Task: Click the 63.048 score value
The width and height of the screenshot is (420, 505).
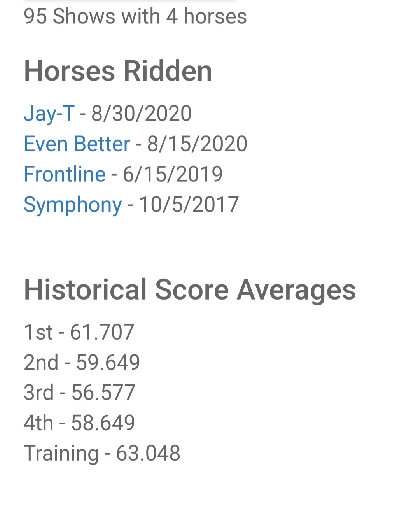Action: point(148,453)
